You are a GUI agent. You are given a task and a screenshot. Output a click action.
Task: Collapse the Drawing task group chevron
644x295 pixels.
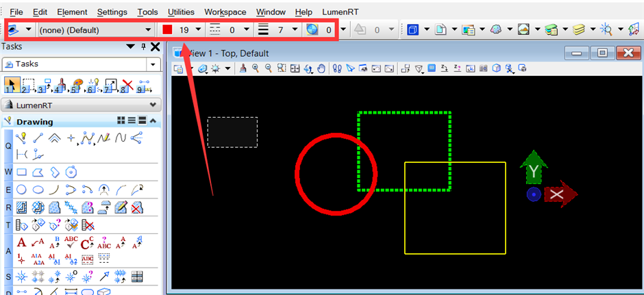pos(153,120)
